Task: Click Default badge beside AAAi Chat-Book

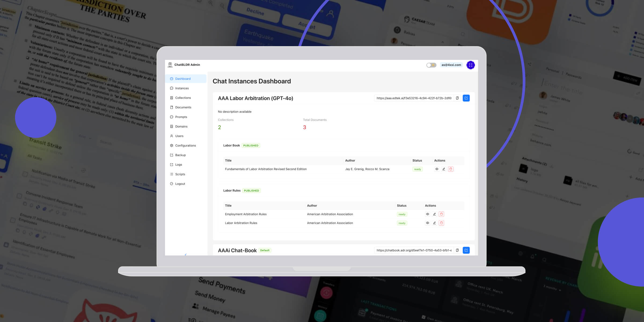Action: [265, 250]
